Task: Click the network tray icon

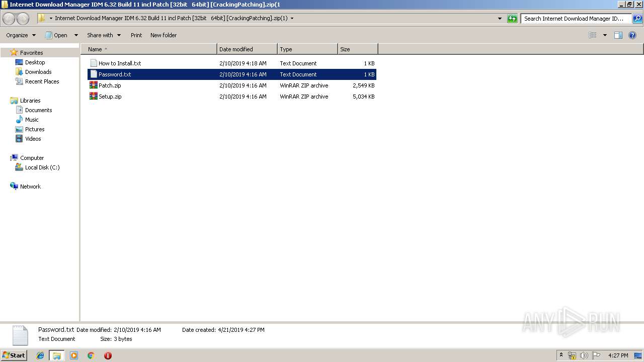Action: point(572,355)
